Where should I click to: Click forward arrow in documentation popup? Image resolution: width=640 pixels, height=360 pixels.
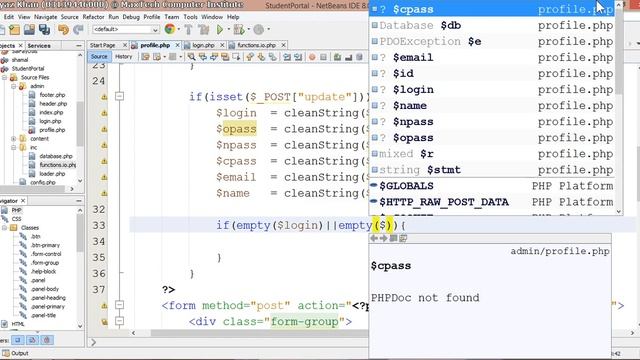pos(383,238)
